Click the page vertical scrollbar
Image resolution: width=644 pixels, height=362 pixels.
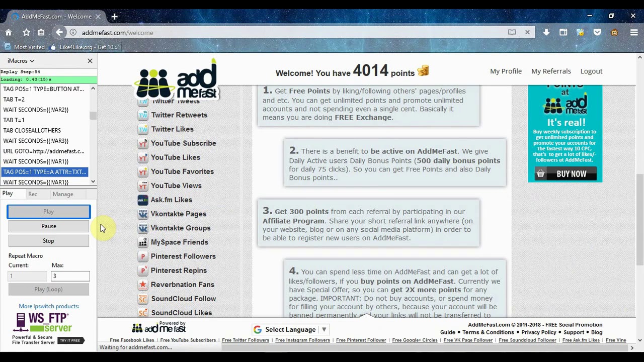coord(640,219)
